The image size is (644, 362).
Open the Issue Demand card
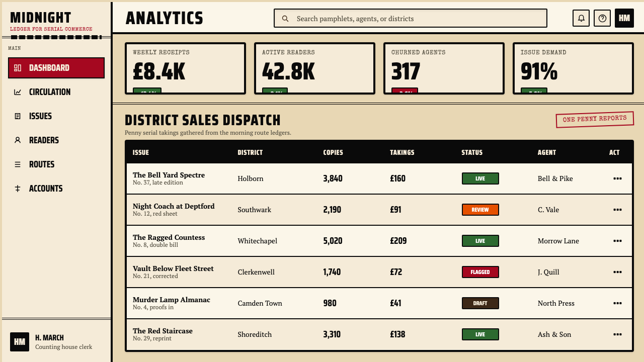pos(573,68)
